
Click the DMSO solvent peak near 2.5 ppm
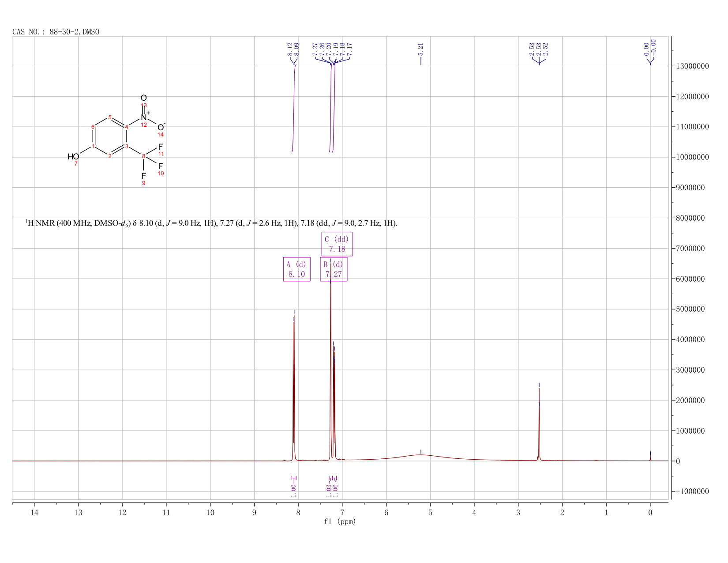pos(539,424)
